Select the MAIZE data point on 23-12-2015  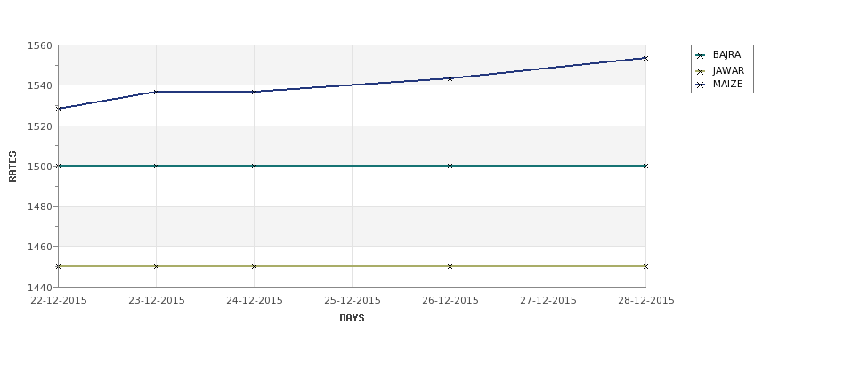tap(156, 92)
